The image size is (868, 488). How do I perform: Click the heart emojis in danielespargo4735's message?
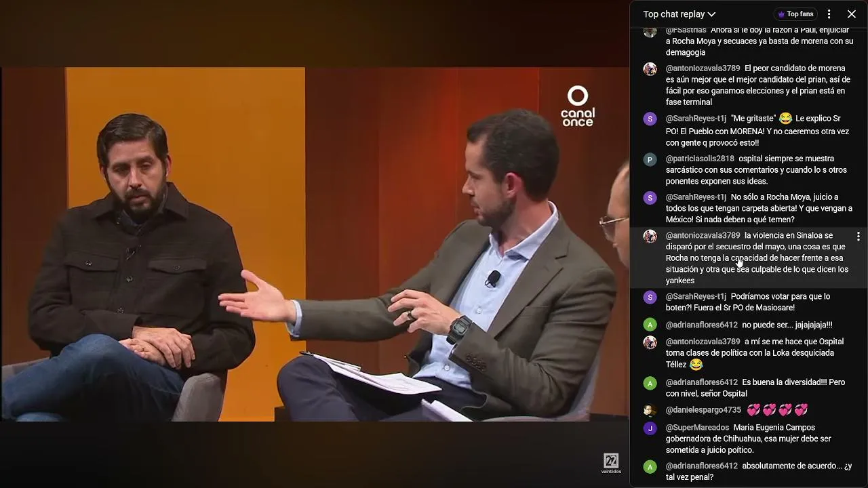(x=777, y=410)
